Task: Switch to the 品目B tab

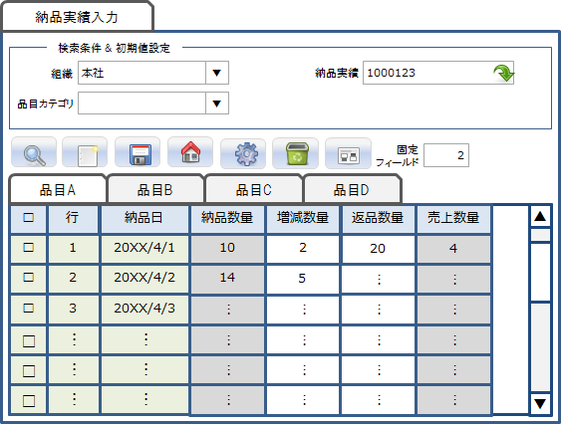Action: (x=155, y=190)
